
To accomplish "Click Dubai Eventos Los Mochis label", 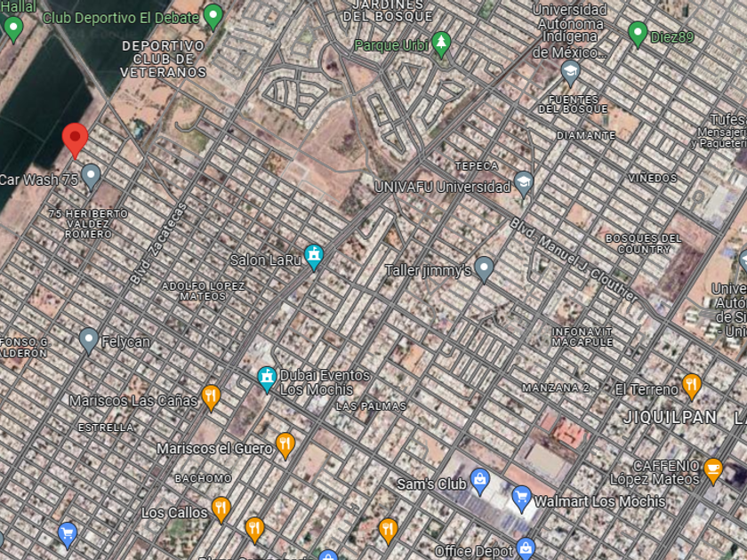I will [325, 382].
